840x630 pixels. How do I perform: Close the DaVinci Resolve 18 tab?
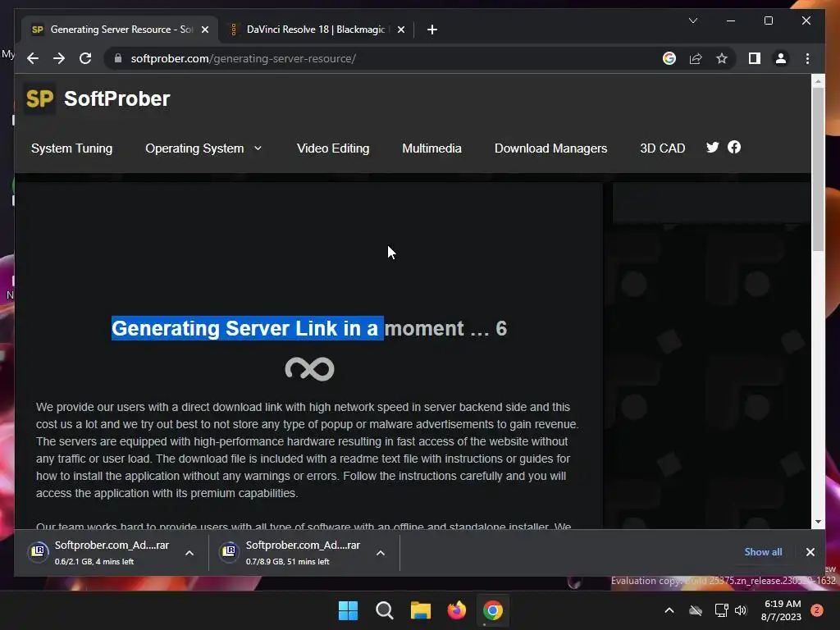(x=400, y=30)
